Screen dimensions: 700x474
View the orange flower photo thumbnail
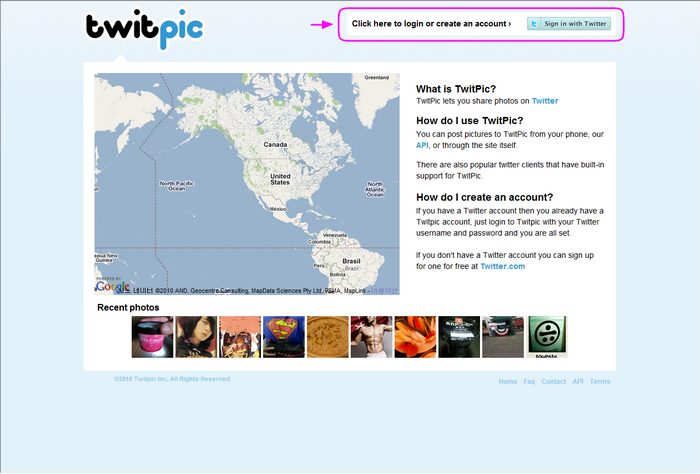pos(415,337)
